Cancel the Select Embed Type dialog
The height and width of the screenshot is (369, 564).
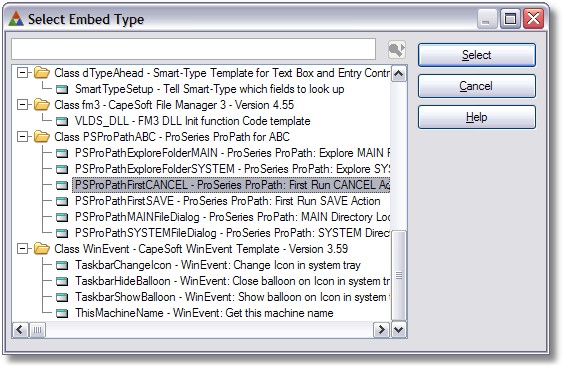477,86
